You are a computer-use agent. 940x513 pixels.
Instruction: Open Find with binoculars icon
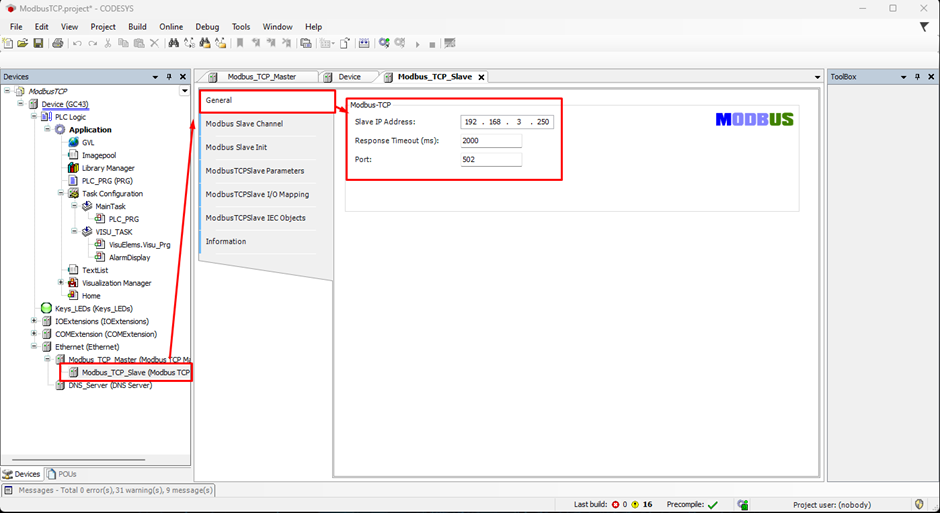coord(174,43)
